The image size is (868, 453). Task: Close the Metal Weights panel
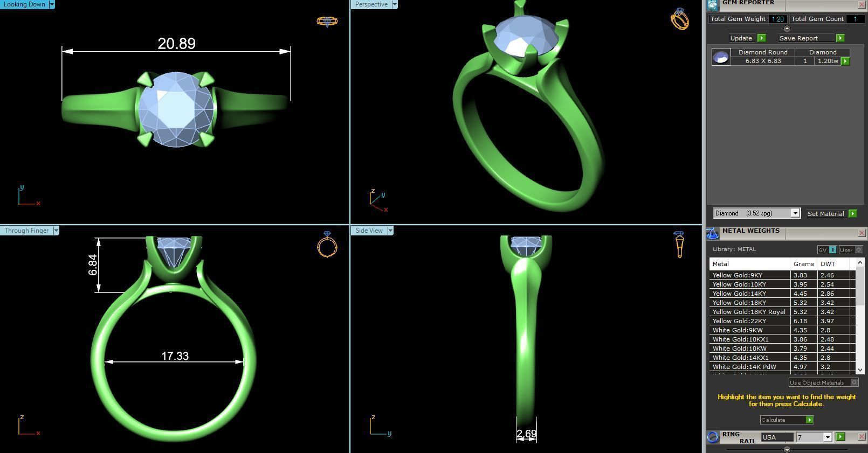[862, 233]
